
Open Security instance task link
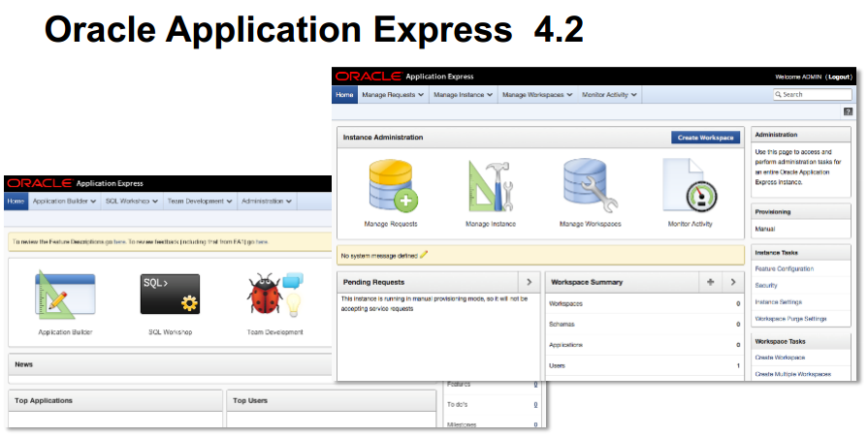tap(766, 285)
